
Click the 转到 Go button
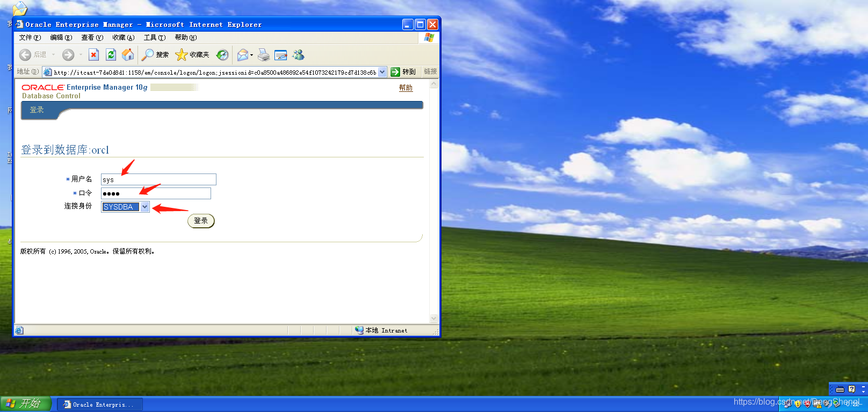pyautogui.click(x=403, y=72)
